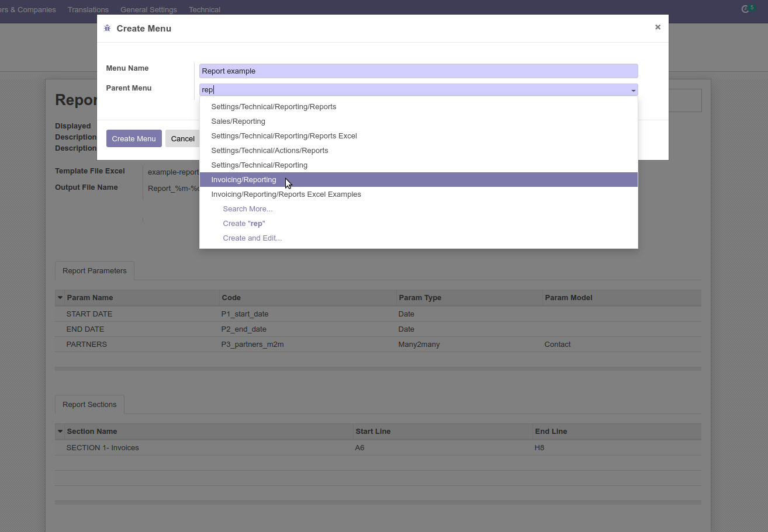
Task: Open General Settings top menu
Action: [x=148, y=9]
